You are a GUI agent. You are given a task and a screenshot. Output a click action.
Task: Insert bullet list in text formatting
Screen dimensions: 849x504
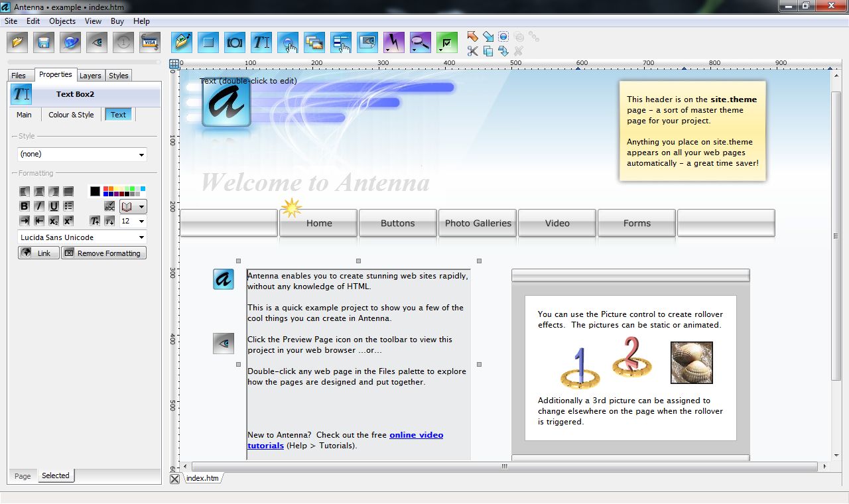point(68,206)
